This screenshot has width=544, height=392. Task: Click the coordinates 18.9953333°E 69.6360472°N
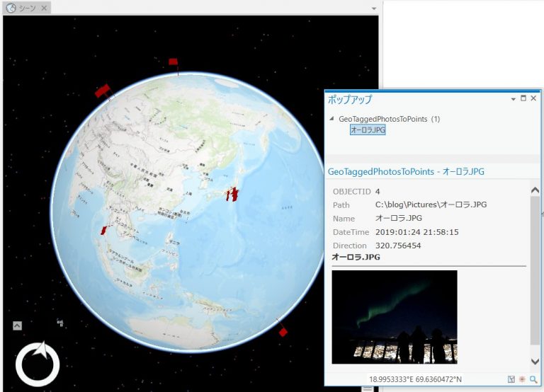click(415, 379)
